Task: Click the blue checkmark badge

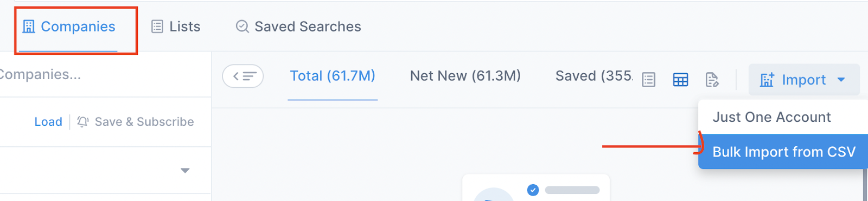Action: [x=533, y=190]
